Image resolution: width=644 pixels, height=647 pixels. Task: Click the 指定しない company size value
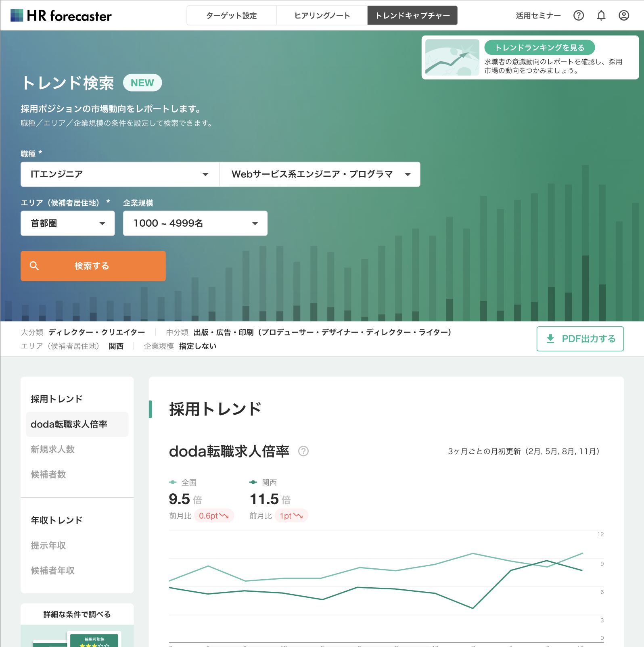click(x=198, y=346)
